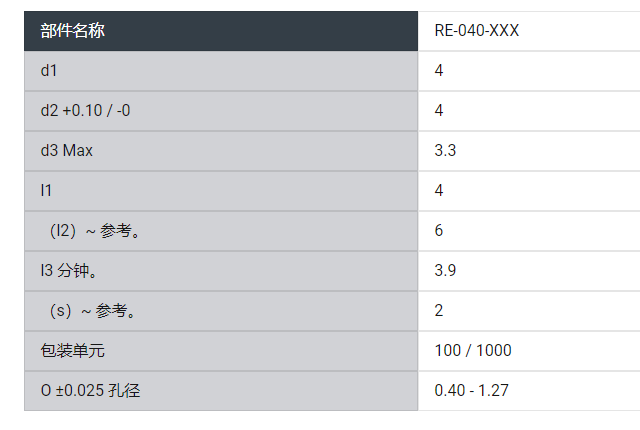This screenshot has width=640, height=430.
Task: Click the d3 Max row label
Action: (67, 151)
